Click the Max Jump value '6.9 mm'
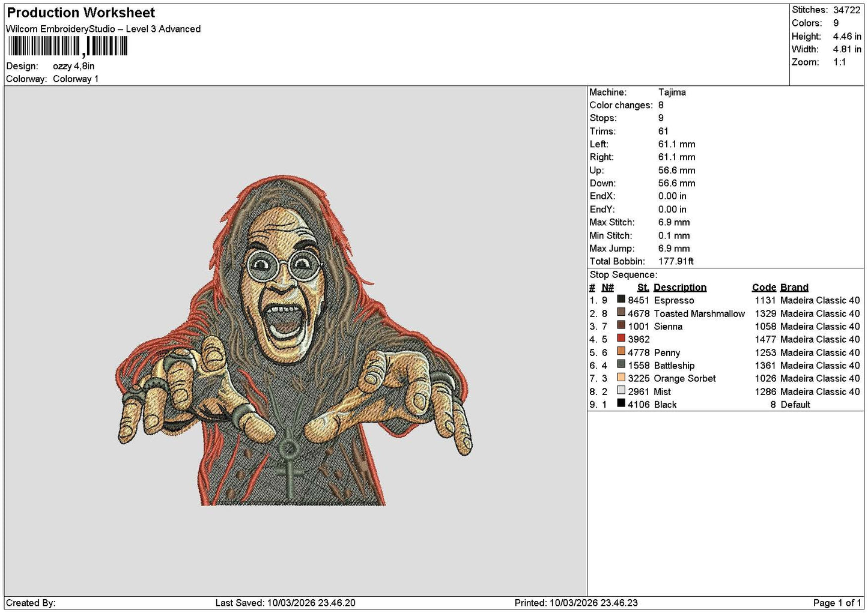 [674, 248]
